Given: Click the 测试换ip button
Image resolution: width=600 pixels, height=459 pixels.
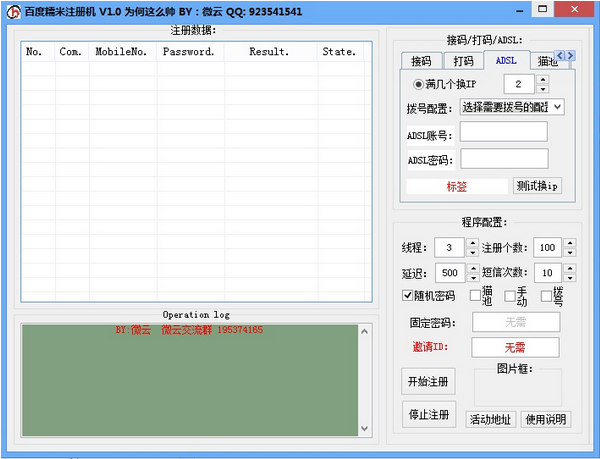Looking at the screenshot, I should pyautogui.click(x=537, y=186).
